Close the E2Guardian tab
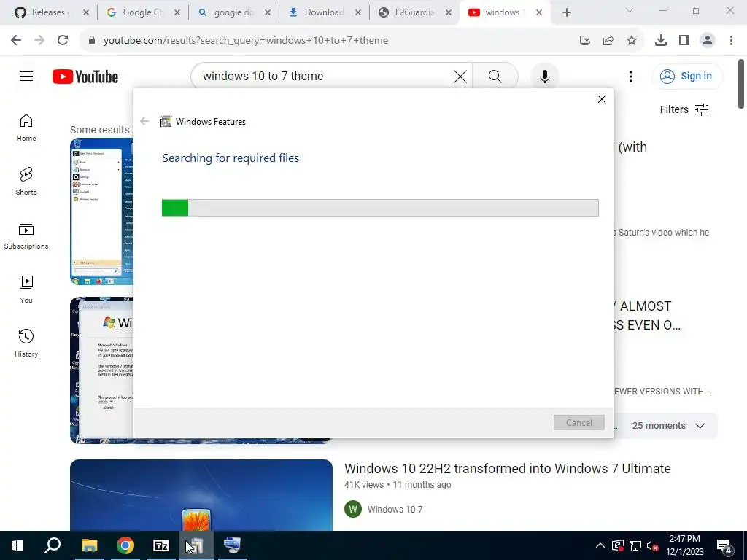747x560 pixels. 449,12
